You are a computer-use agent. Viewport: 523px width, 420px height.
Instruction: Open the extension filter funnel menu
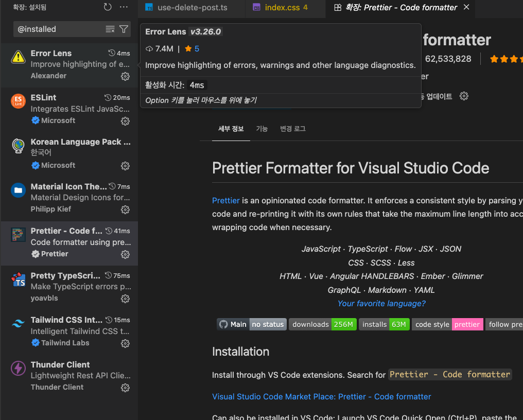point(124,29)
